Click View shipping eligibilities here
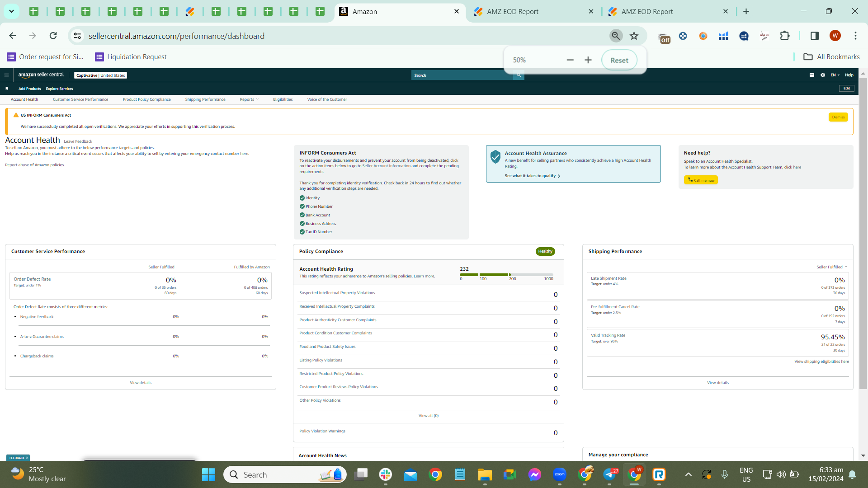 pos(821,361)
